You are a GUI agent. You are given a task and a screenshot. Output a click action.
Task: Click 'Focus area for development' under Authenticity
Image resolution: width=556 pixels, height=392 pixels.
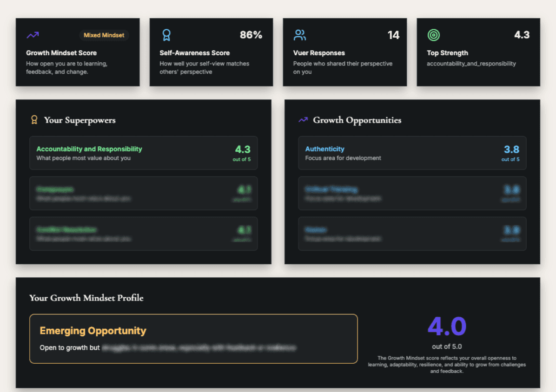[343, 158]
